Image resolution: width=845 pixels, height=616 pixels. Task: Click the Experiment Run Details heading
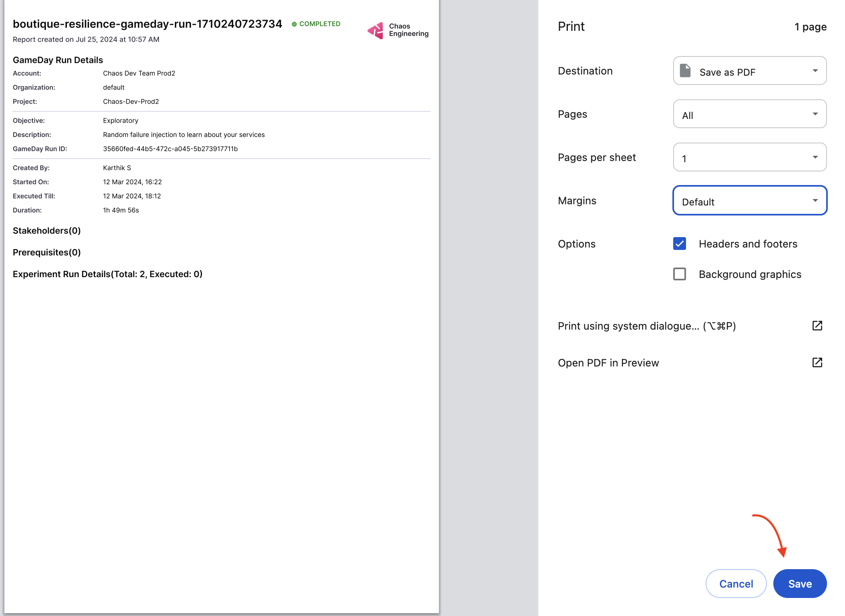click(x=107, y=274)
